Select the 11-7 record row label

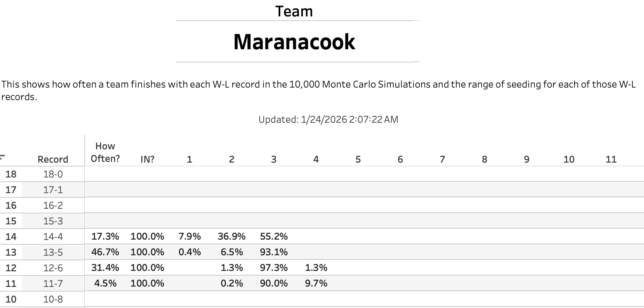tap(53, 283)
